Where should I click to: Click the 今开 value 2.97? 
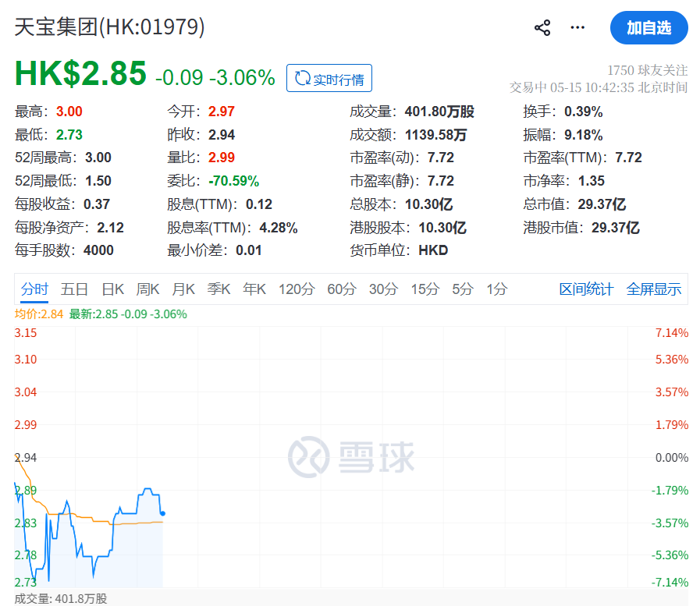click(x=222, y=112)
